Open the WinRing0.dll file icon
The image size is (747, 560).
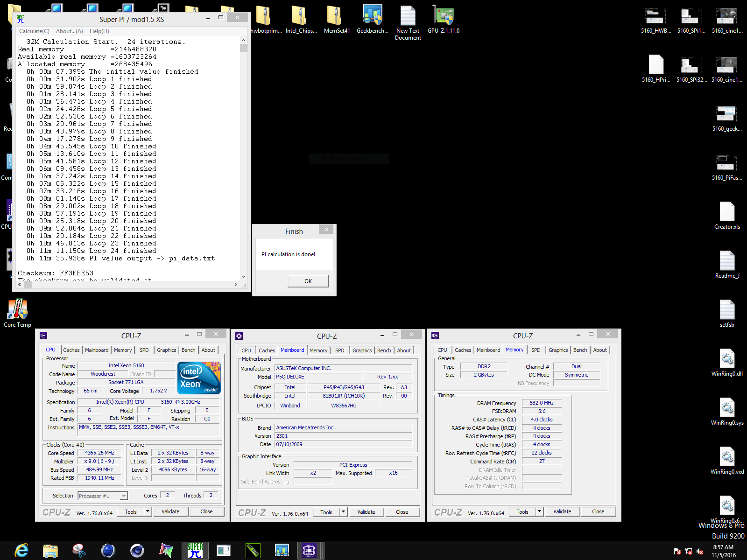coord(727,363)
